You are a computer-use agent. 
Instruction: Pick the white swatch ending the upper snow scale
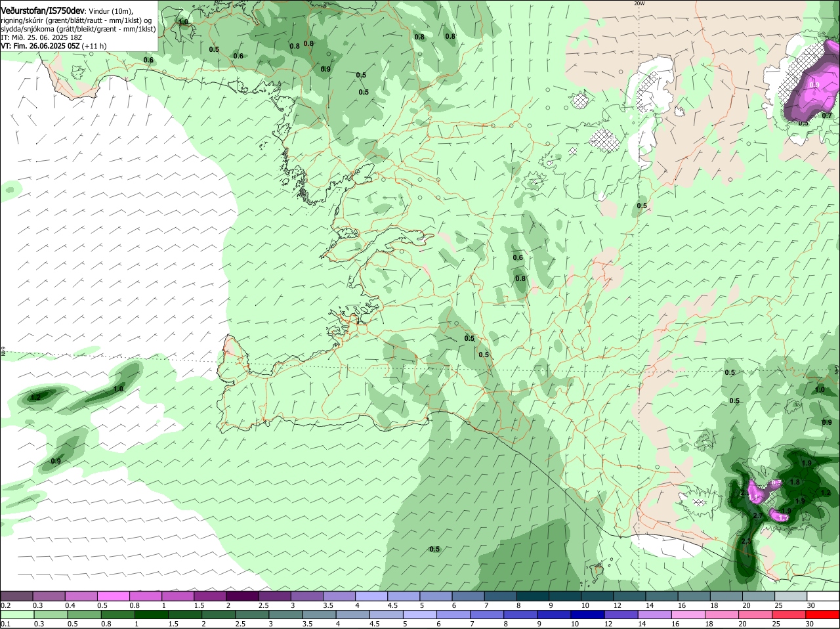[x=822, y=596]
